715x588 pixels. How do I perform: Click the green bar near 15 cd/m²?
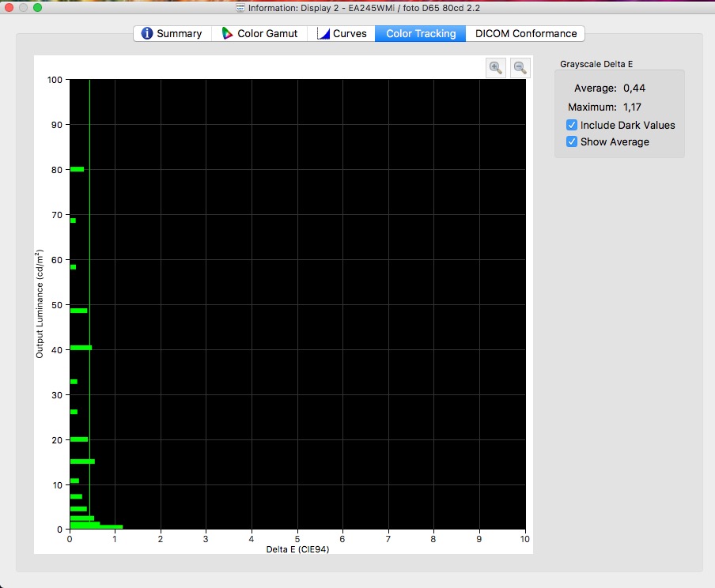[82, 461]
